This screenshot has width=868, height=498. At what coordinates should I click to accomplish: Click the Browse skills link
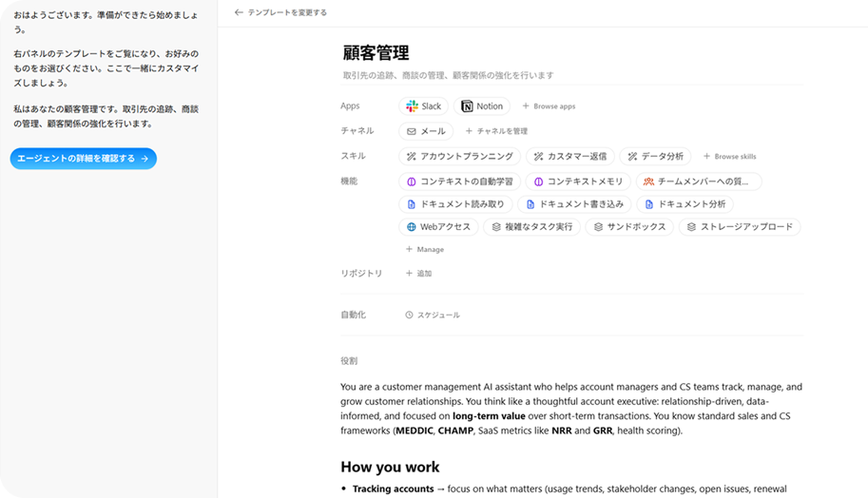pyautogui.click(x=735, y=157)
